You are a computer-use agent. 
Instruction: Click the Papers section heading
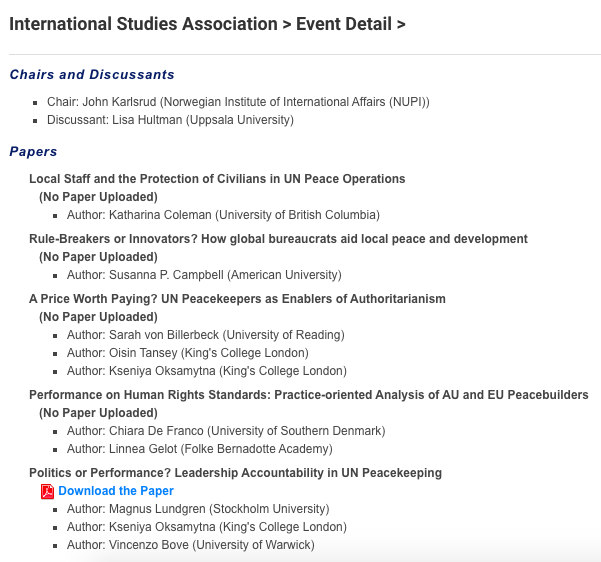click(x=33, y=151)
